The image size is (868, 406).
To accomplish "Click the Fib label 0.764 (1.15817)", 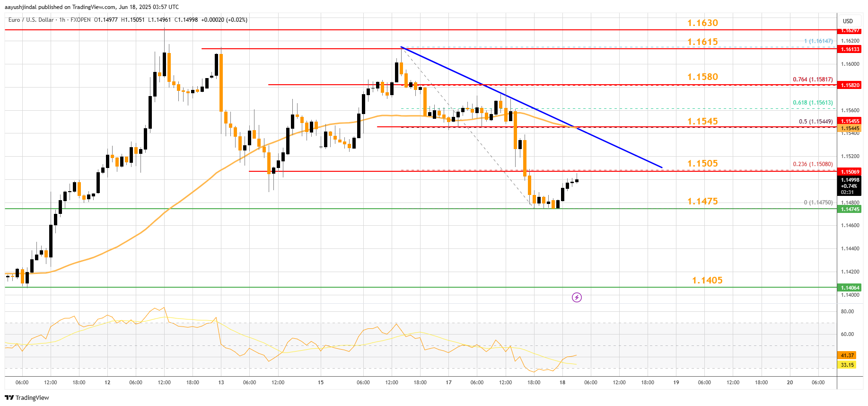I will click(813, 79).
